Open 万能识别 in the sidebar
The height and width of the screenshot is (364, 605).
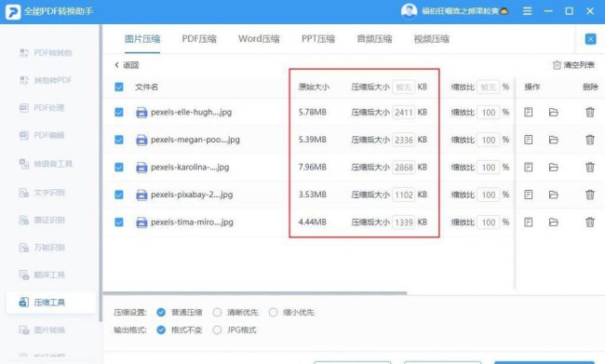click(42, 248)
